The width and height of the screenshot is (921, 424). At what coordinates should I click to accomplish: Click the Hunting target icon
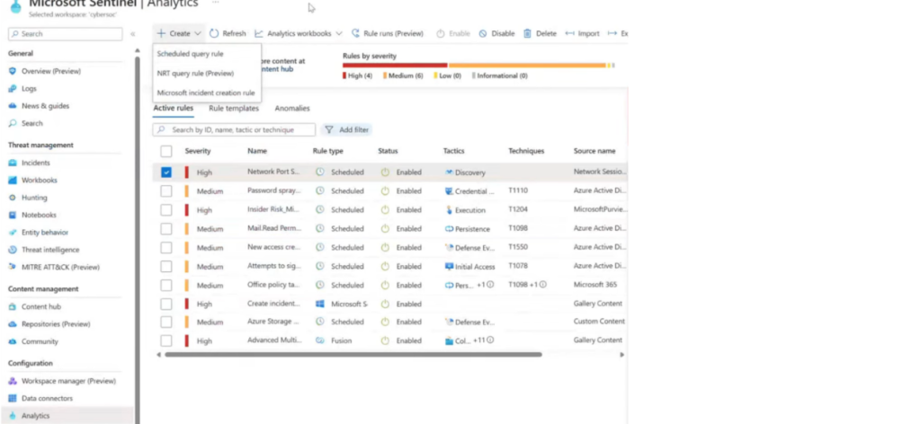point(12,198)
